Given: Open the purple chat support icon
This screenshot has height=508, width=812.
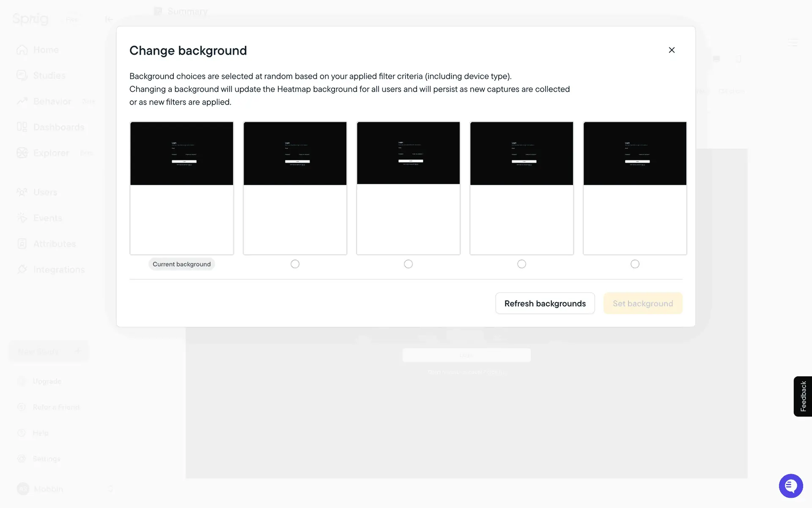Looking at the screenshot, I should pyautogui.click(x=790, y=486).
